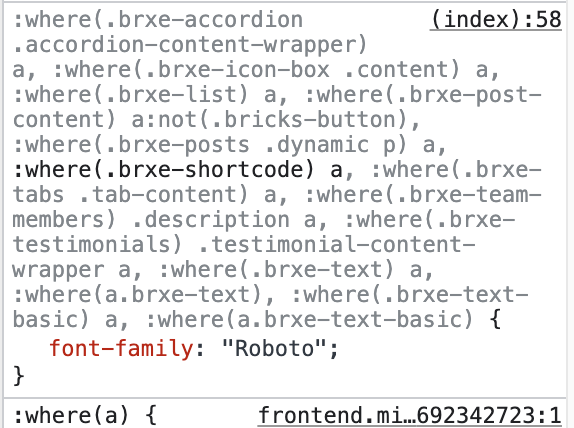The width and height of the screenshot is (574, 428).
Task: Edit the "Roboto" font value
Action: tap(274, 348)
